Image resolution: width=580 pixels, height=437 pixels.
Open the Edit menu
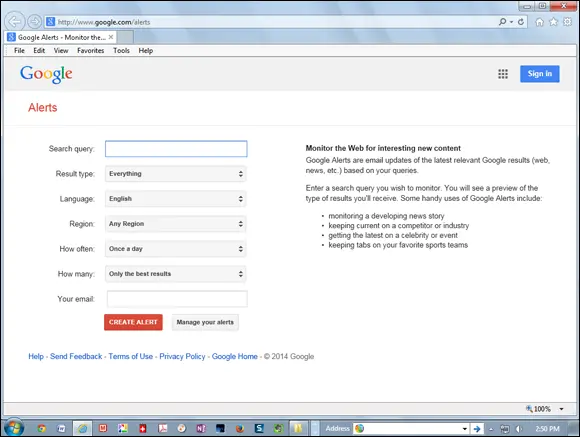tap(39, 51)
